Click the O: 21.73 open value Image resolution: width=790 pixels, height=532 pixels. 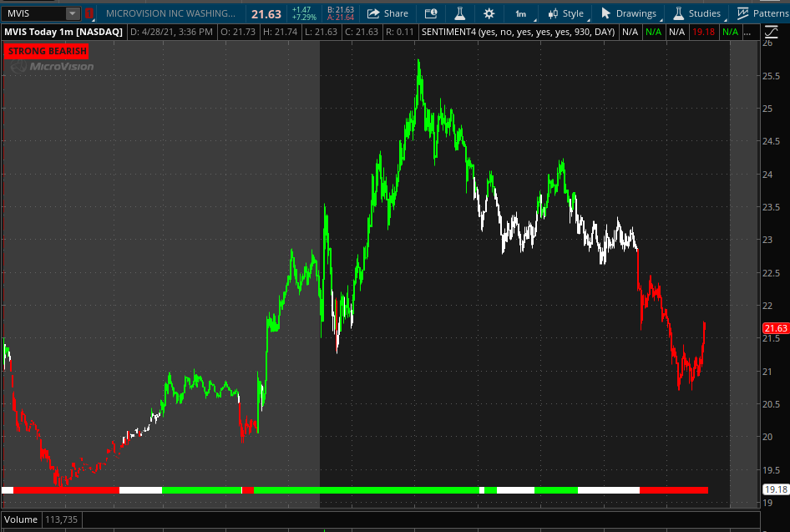(238, 32)
